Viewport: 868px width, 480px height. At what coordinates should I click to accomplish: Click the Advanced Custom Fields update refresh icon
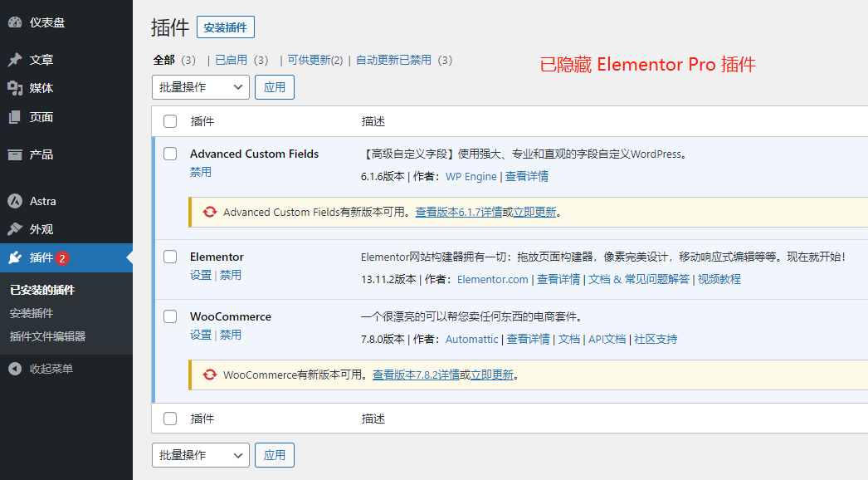209,212
